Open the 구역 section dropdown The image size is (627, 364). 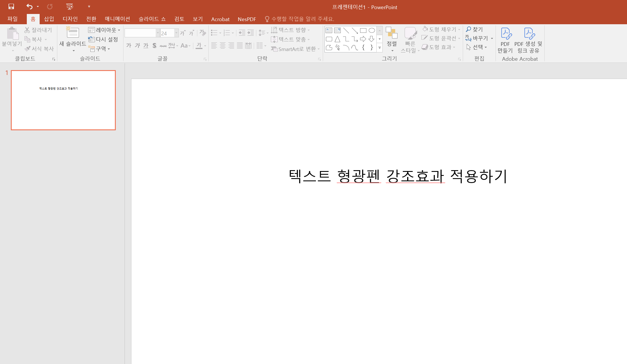pyautogui.click(x=99, y=49)
